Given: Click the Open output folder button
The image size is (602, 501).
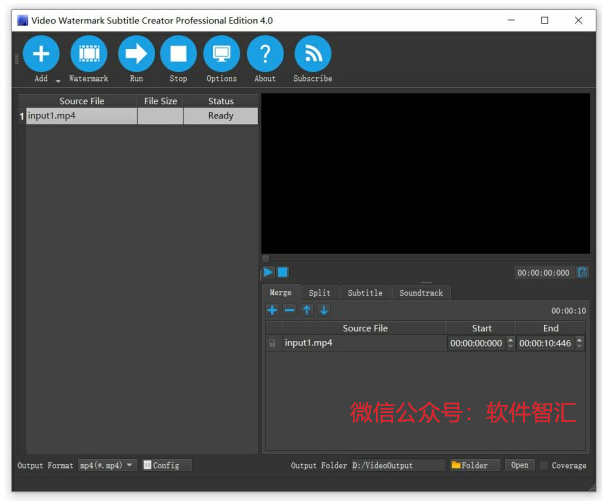Looking at the screenshot, I should [x=519, y=465].
